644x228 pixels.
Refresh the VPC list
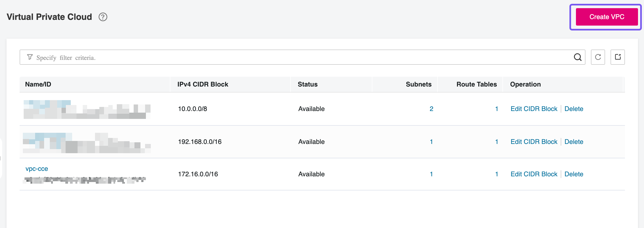tap(598, 57)
